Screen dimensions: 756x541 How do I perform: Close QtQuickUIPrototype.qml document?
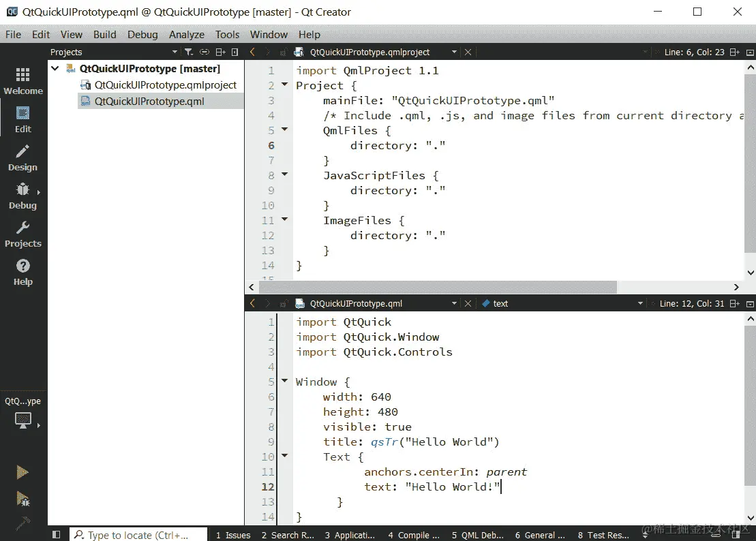coord(468,303)
